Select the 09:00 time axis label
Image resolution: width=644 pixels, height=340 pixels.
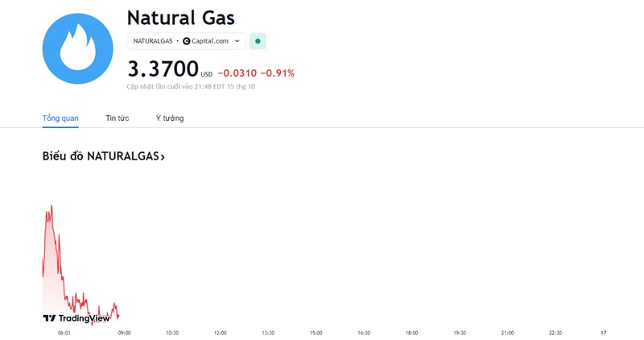pyautogui.click(x=125, y=333)
